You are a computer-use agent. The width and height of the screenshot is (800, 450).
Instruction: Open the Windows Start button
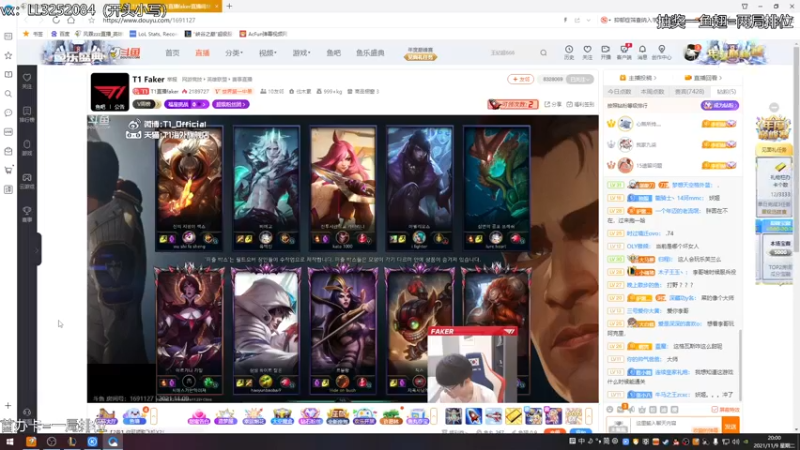click(x=10, y=442)
